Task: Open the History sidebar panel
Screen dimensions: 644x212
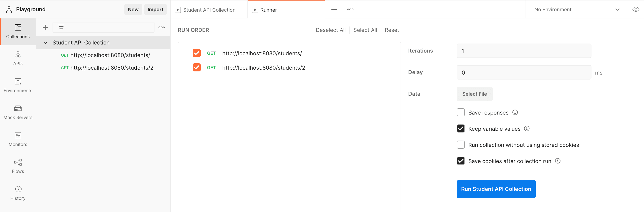Action: (18, 194)
